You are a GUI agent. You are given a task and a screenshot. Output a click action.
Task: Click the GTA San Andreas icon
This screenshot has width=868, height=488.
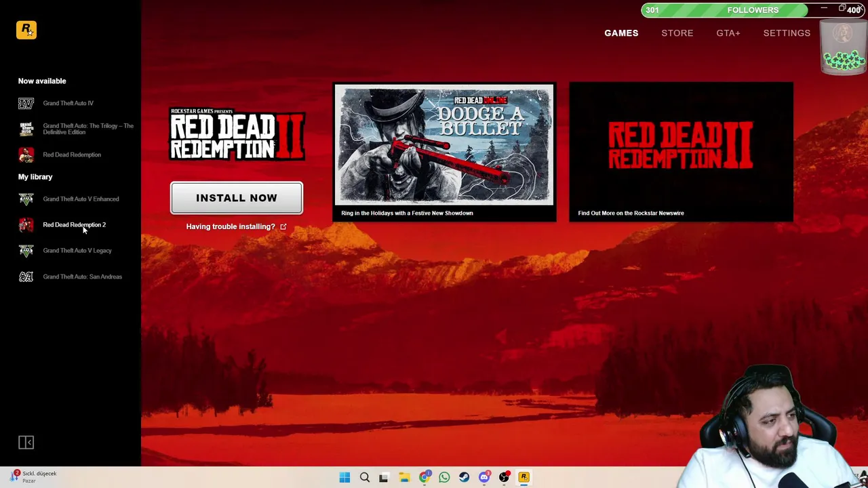pyautogui.click(x=26, y=277)
